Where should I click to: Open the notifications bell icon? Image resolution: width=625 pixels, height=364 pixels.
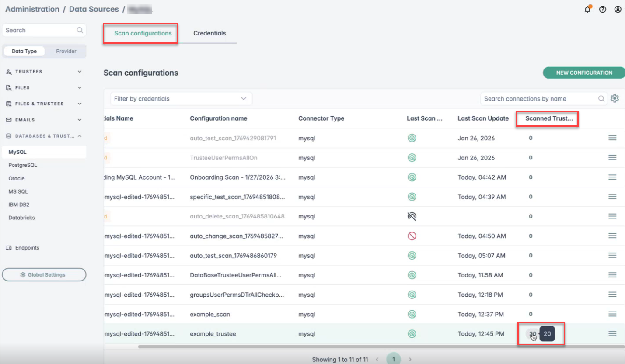(x=587, y=10)
